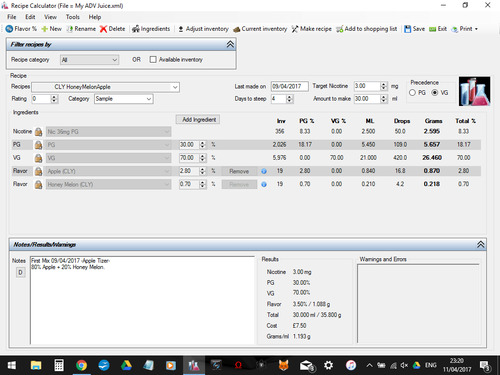500x375 pixels.
Task: Open Recipe category dropdown
Action: click(89, 60)
